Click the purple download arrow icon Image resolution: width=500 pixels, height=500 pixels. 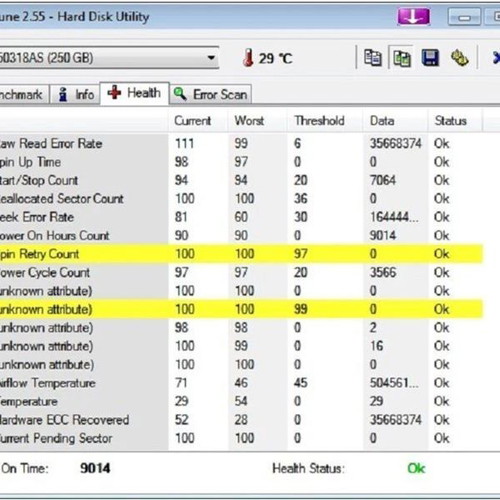(413, 16)
